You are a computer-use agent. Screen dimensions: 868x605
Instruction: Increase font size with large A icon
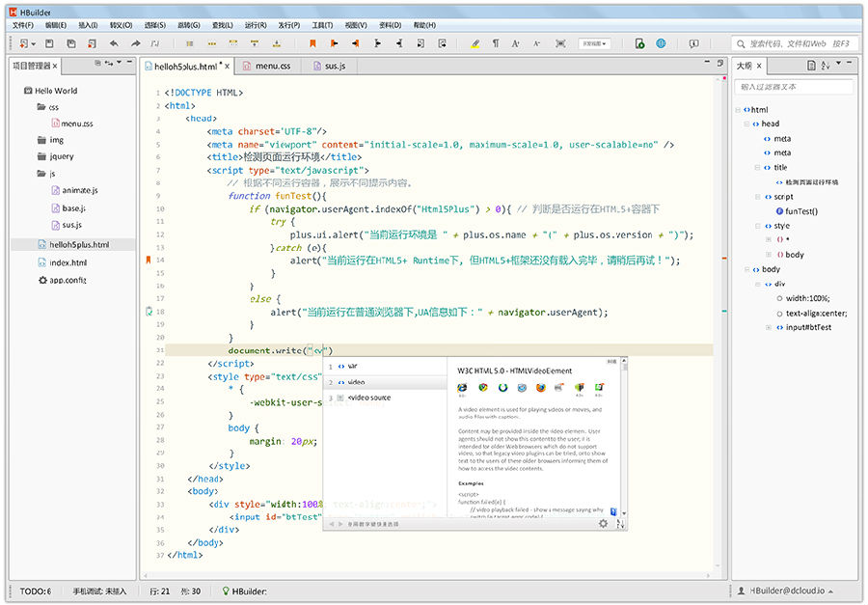pyautogui.click(x=515, y=43)
